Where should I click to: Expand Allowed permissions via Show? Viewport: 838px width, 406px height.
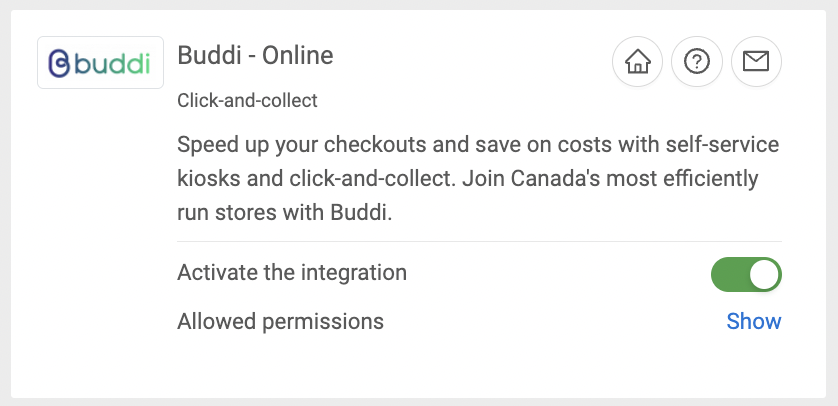point(753,321)
